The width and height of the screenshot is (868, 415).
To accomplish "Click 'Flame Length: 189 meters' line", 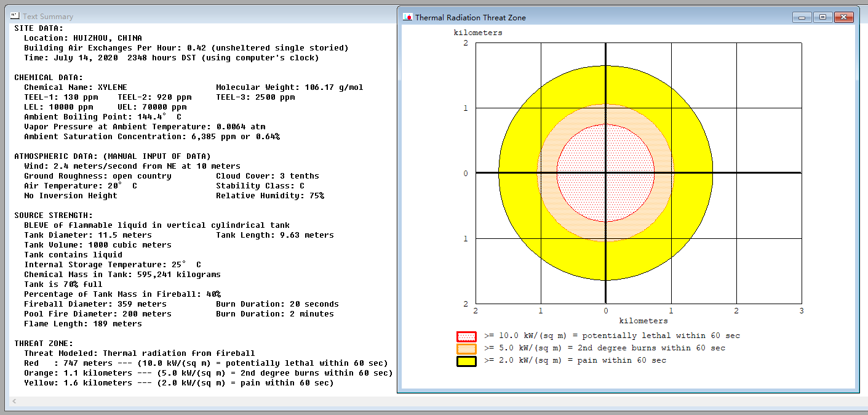I will pyautogui.click(x=83, y=324).
